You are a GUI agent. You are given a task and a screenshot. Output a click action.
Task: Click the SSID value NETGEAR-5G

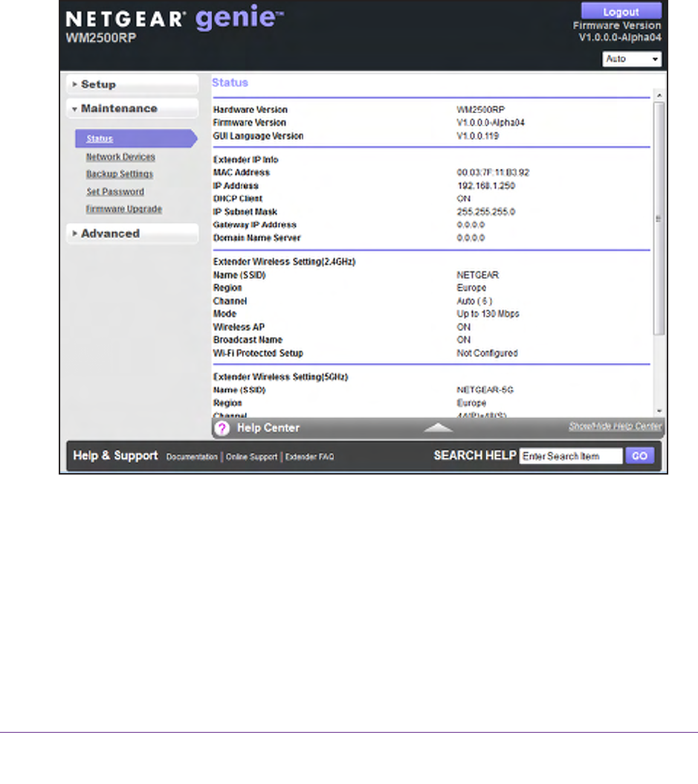(x=485, y=390)
